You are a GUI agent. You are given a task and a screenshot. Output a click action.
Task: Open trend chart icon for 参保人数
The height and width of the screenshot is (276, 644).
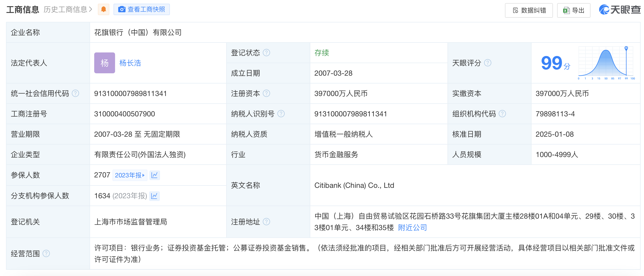(x=154, y=175)
